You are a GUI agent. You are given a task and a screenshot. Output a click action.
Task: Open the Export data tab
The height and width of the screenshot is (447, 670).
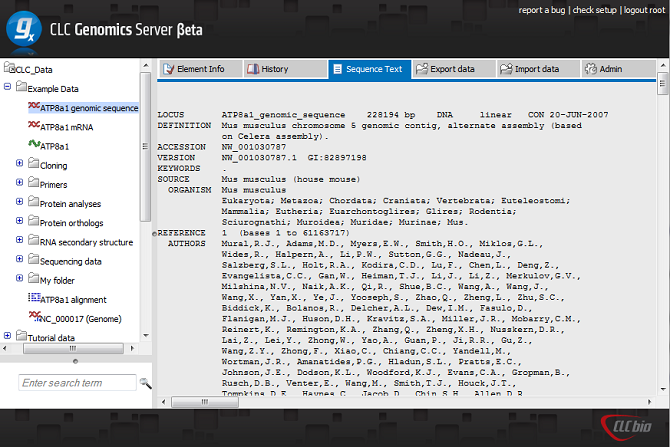pos(451,69)
